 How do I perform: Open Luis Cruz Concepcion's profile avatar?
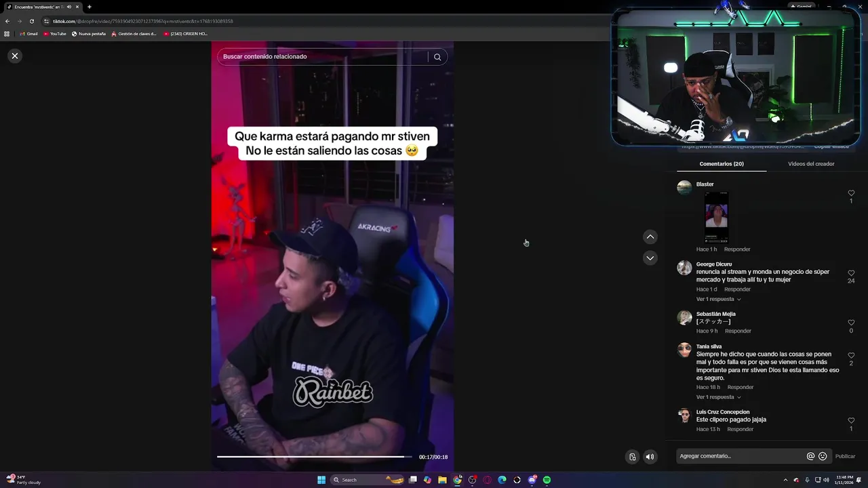tap(684, 415)
